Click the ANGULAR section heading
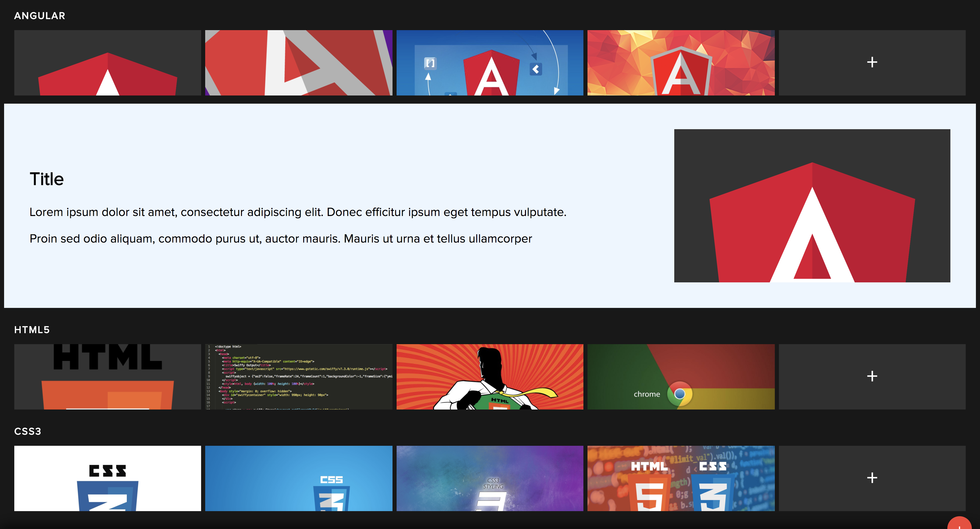Image resolution: width=980 pixels, height=529 pixels. 40,16
